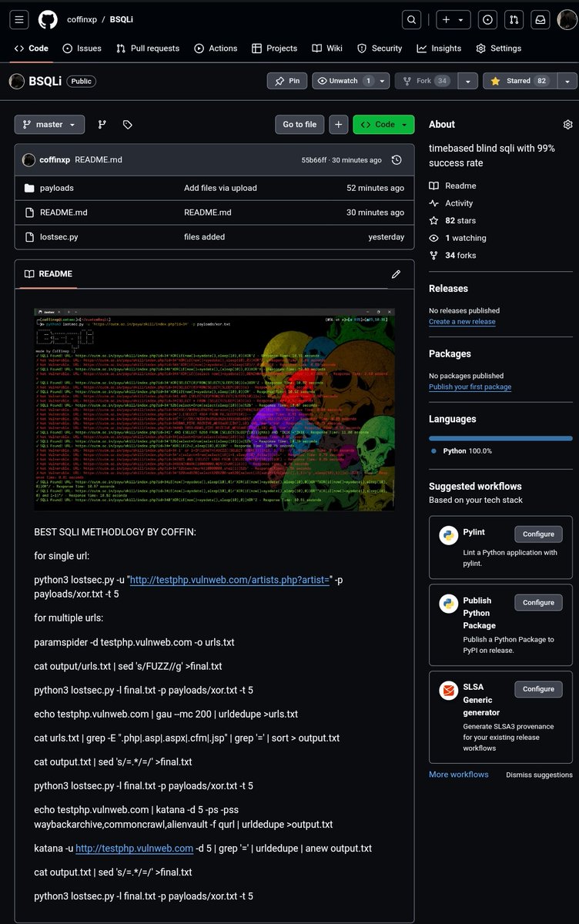Viewport: 579px width, 924px height.
Task: Open the Activity link in About
Action: pyautogui.click(x=451, y=203)
